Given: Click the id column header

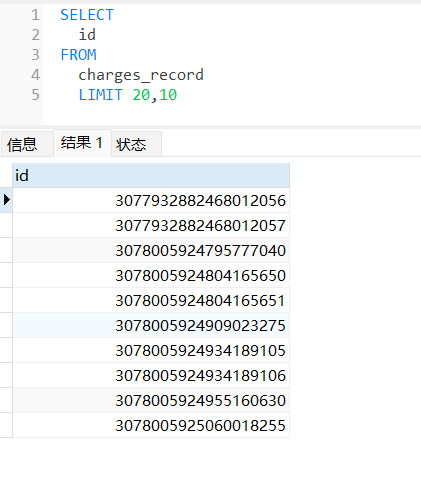Looking at the screenshot, I should pos(151,175).
